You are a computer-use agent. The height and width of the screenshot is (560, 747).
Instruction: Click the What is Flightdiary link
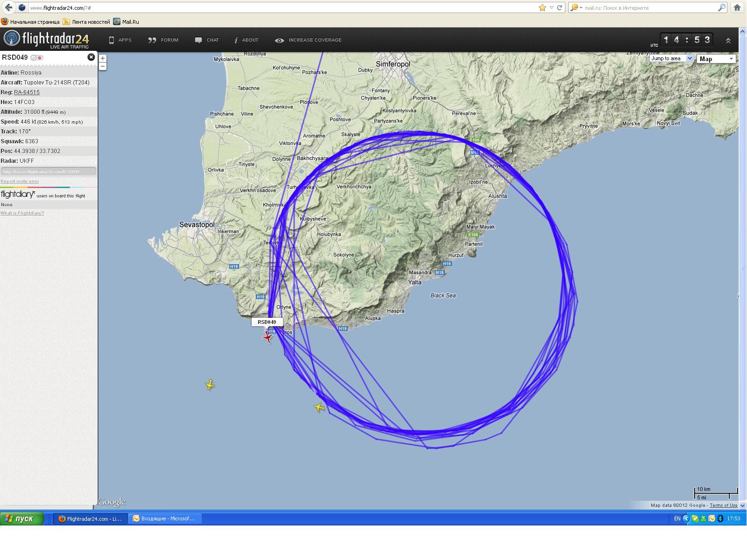tap(22, 213)
